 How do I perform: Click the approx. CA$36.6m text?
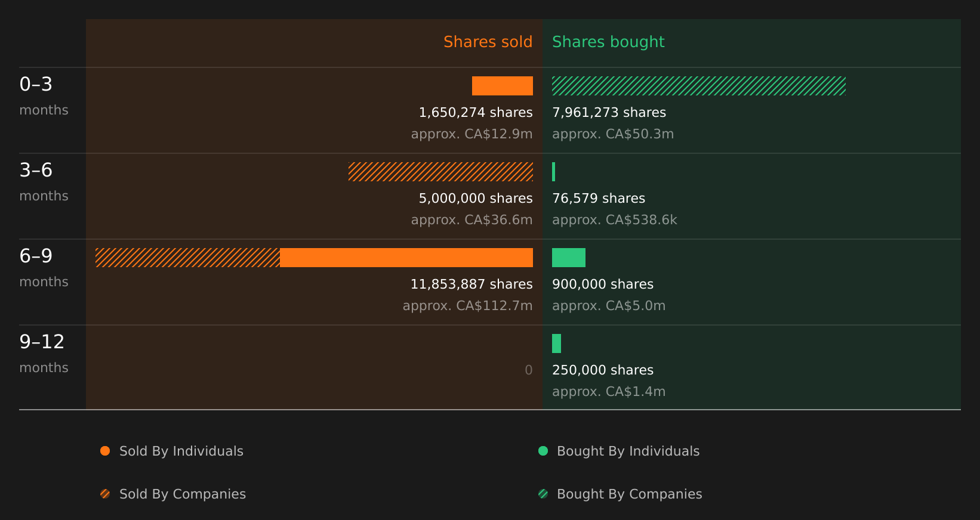pyautogui.click(x=471, y=220)
